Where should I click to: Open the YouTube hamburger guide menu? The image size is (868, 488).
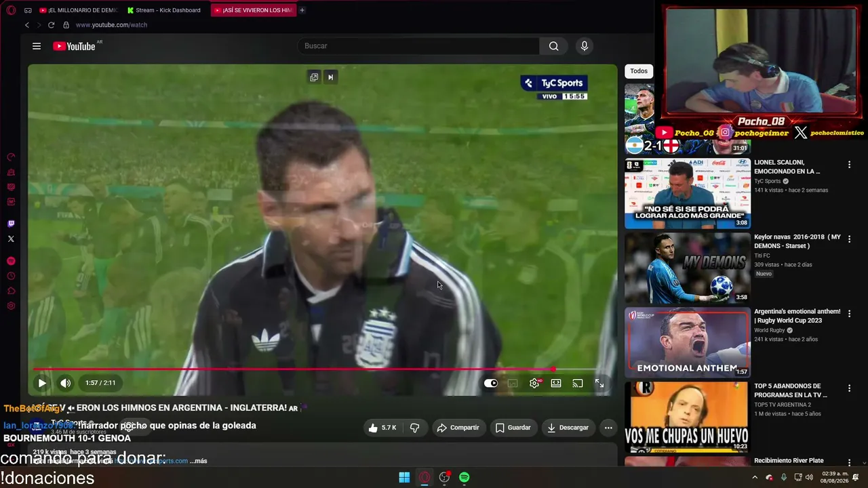pos(37,46)
